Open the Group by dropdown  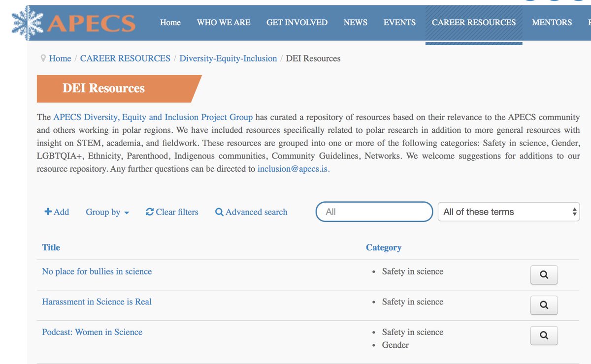coord(107,212)
